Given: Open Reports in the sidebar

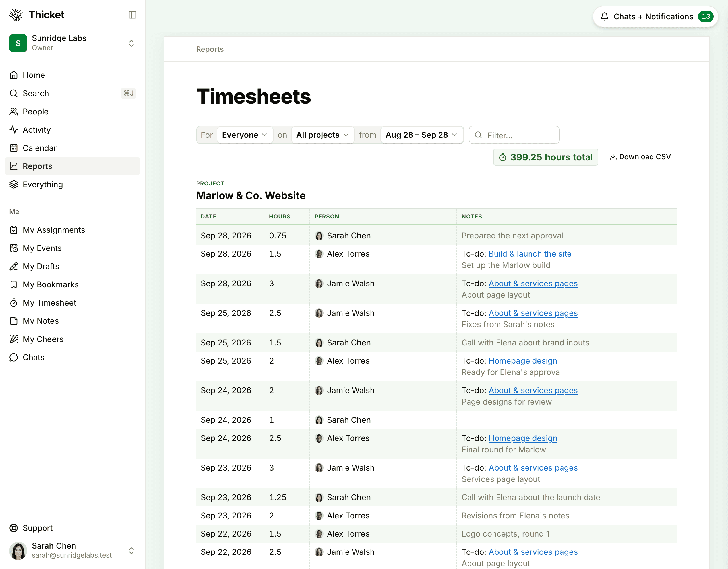Looking at the screenshot, I should [73, 166].
